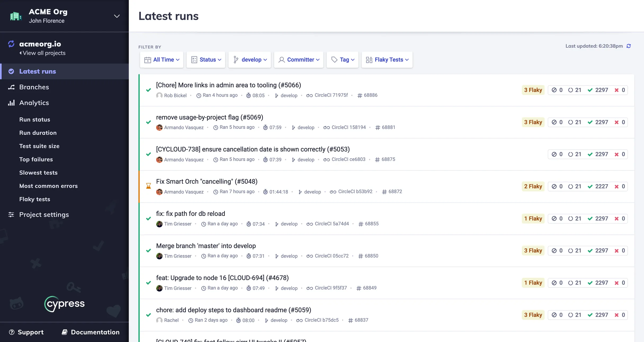This screenshot has width=644, height=342.
Task: Click the Analytics bar chart icon
Action: (11, 103)
